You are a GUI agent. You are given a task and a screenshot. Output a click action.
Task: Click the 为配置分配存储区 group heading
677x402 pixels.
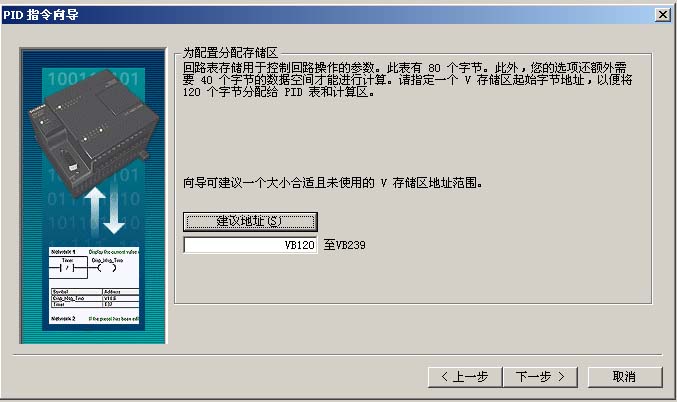230,53
